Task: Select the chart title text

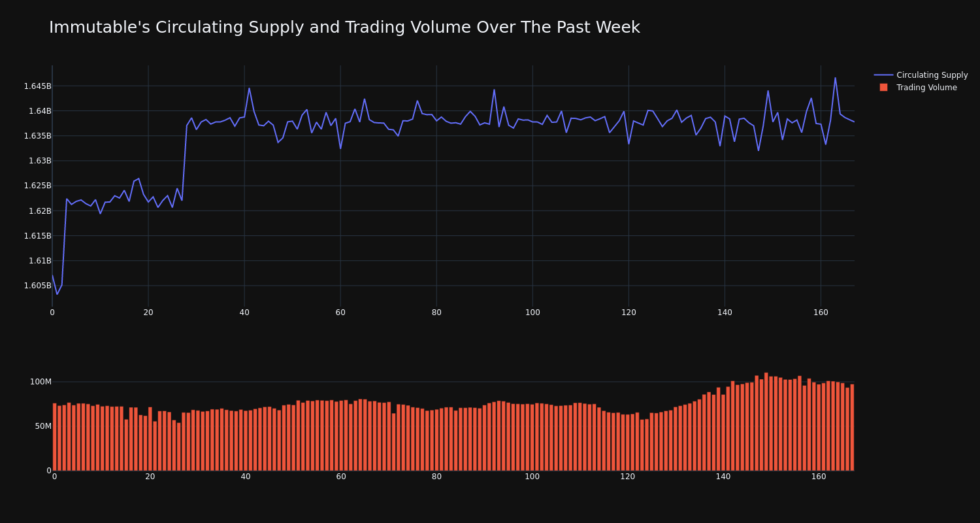Action: (344, 27)
